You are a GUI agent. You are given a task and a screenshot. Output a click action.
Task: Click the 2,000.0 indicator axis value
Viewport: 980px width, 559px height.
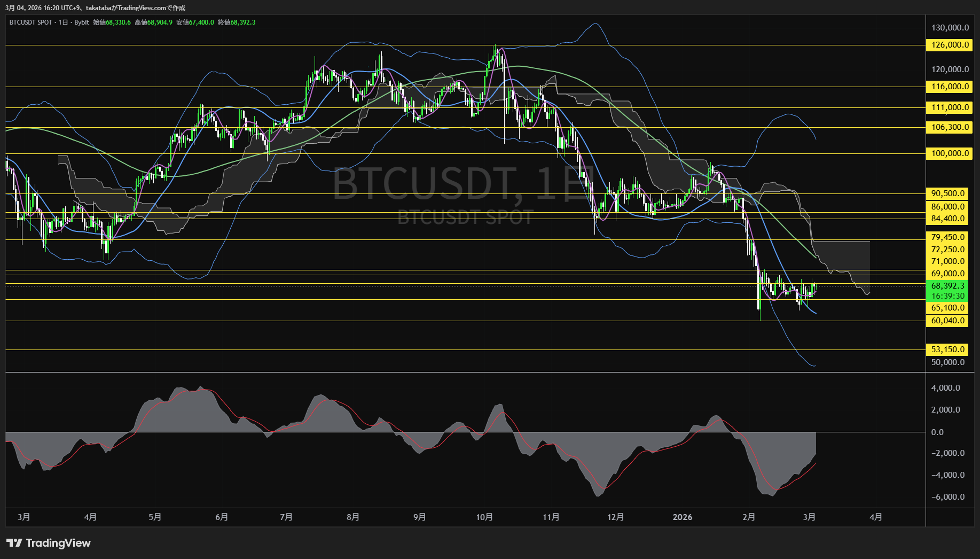pos(946,410)
